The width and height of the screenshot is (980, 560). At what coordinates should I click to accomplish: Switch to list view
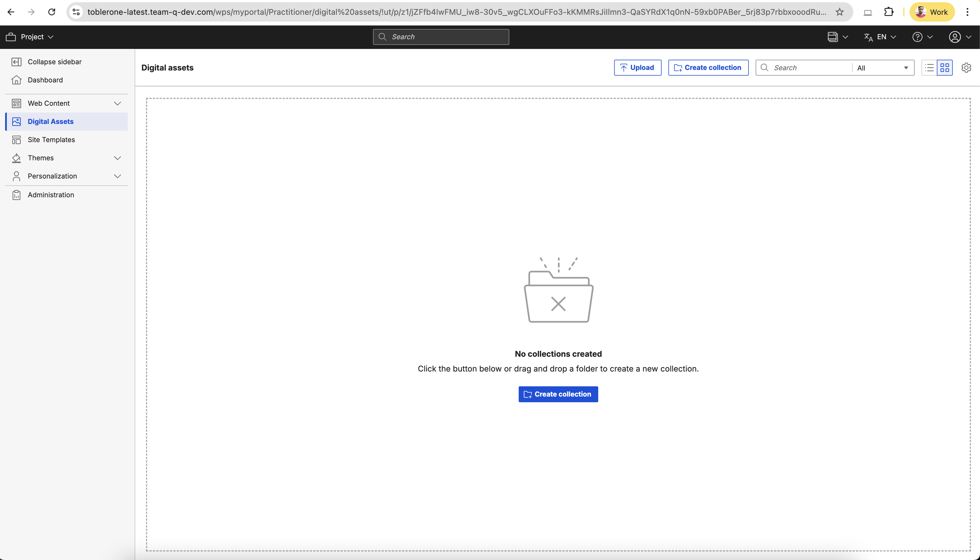pos(929,67)
